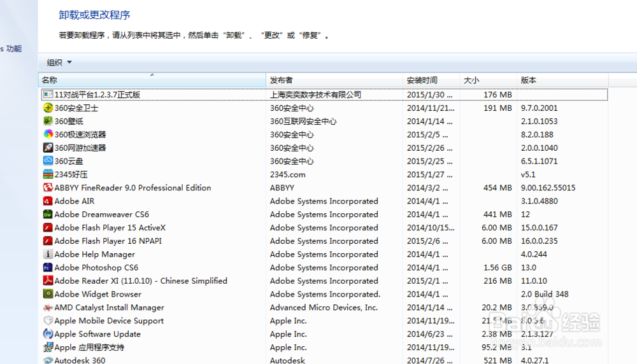Click the Adobe Widget Browser icon

(x=48, y=294)
